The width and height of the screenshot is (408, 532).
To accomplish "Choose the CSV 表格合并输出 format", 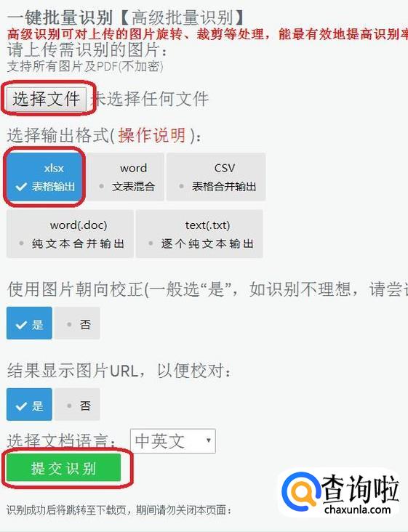I will point(216,177).
